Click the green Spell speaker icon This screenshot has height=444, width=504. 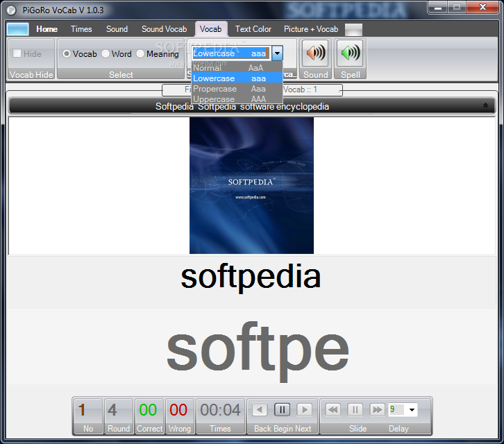pos(350,53)
